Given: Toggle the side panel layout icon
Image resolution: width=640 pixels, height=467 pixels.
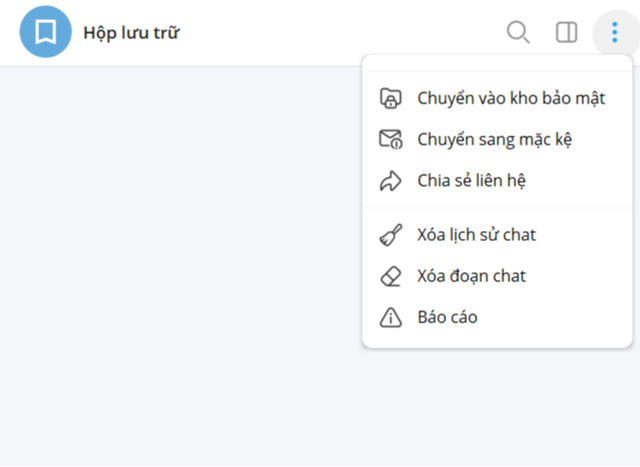Looking at the screenshot, I should pyautogui.click(x=567, y=32).
